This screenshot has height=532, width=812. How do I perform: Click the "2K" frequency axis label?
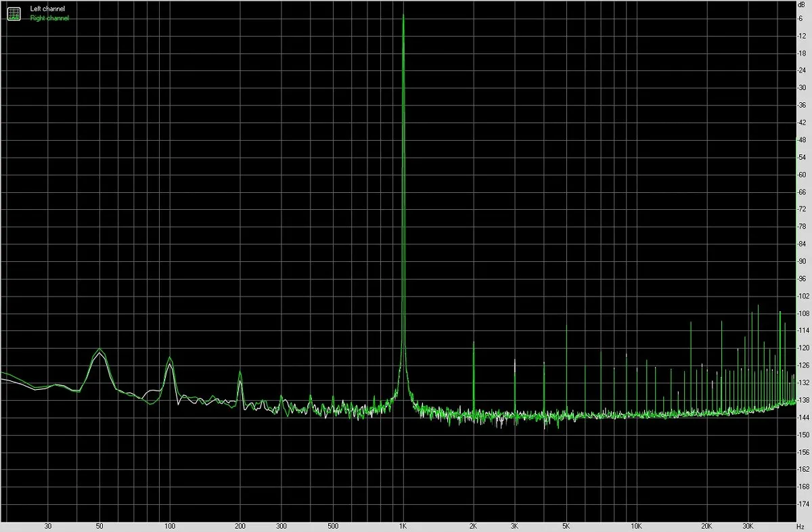coord(474,526)
